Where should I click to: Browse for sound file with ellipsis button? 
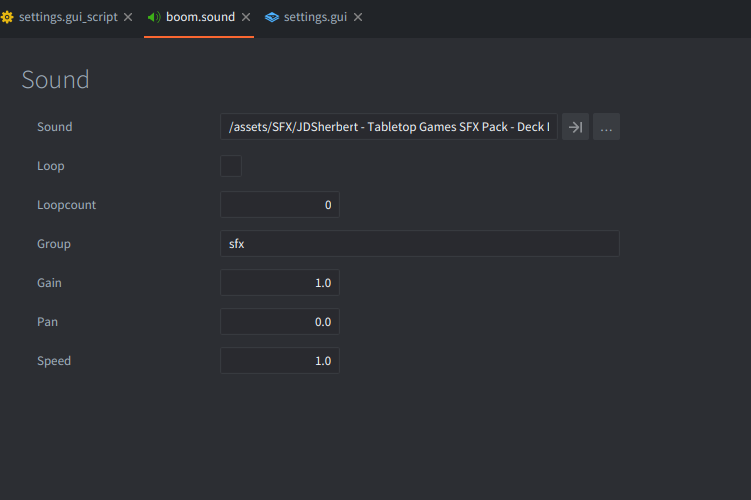(606, 127)
